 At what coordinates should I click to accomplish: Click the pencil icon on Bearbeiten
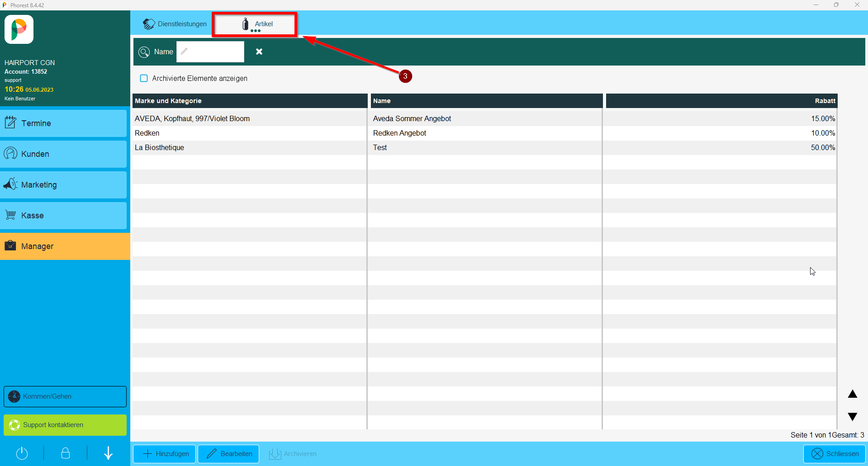coord(212,453)
